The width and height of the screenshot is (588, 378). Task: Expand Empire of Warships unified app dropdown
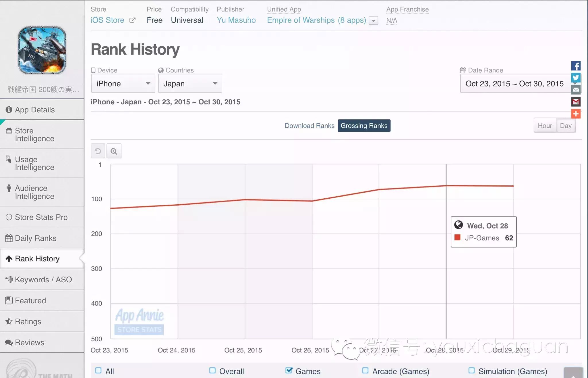coord(373,21)
